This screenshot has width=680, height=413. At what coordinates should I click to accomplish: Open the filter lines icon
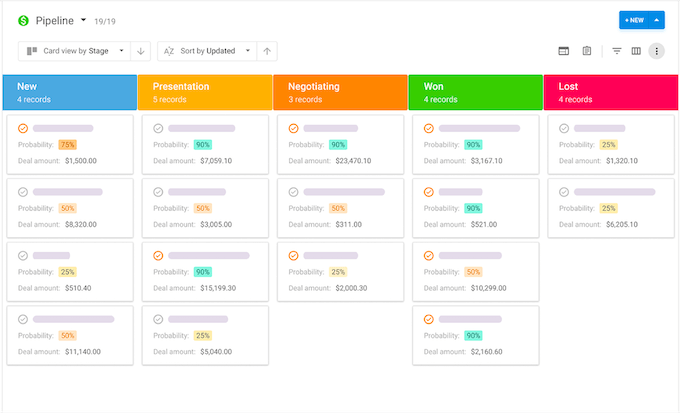pos(617,51)
